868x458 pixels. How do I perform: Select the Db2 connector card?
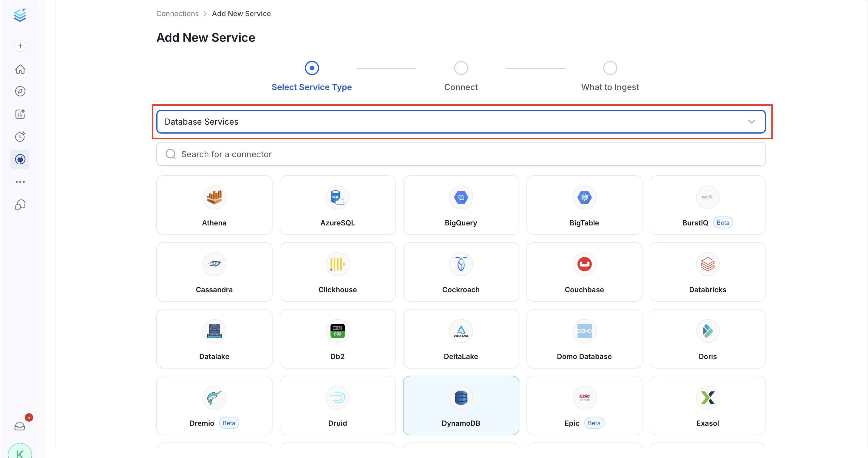click(338, 339)
